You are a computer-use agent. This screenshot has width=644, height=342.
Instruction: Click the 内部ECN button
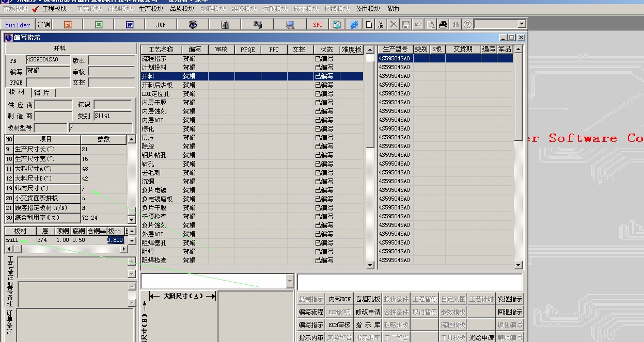339,299
